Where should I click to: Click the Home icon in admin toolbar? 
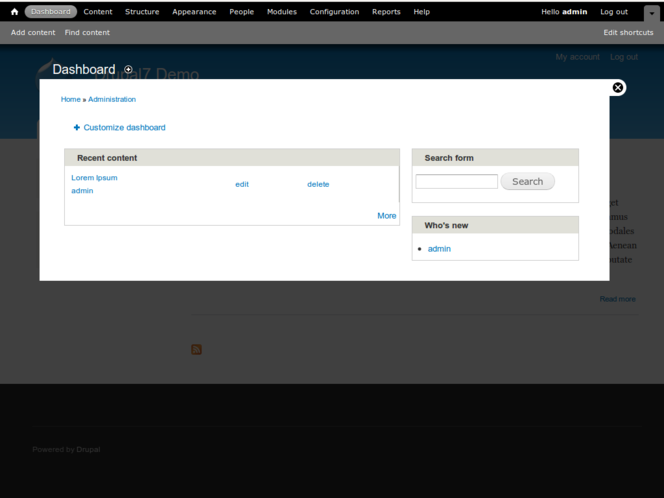14,12
